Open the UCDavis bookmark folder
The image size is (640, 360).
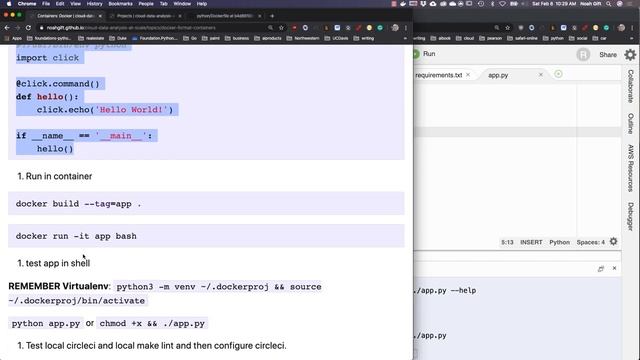337,38
